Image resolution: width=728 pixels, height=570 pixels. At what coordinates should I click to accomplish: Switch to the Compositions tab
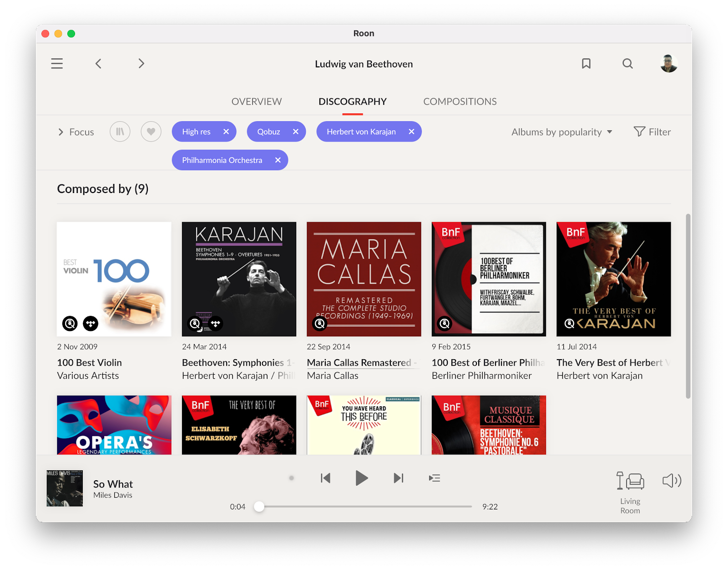460,102
